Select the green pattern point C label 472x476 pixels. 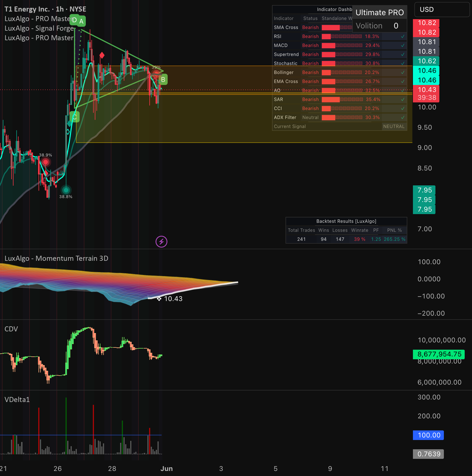point(75,117)
